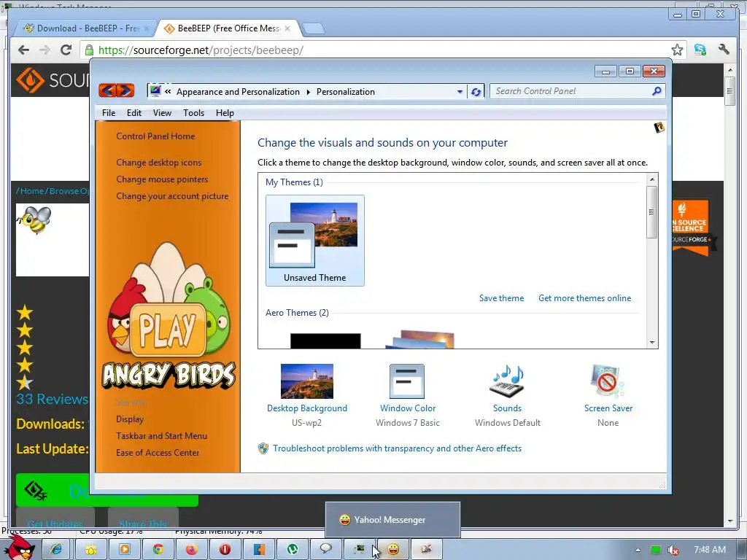Open the View menu
This screenshot has width=747, height=560.
(x=162, y=113)
